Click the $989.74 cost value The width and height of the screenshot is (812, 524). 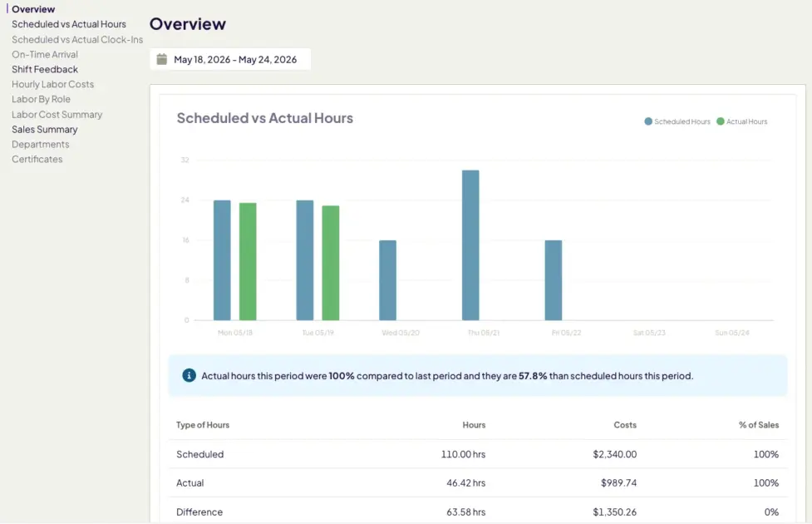click(619, 483)
